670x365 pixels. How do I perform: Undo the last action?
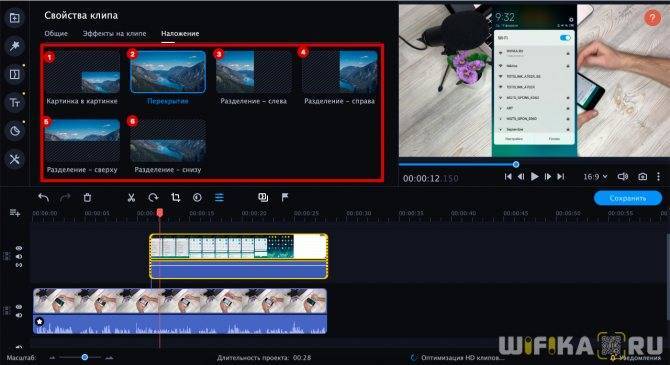[x=43, y=197]
